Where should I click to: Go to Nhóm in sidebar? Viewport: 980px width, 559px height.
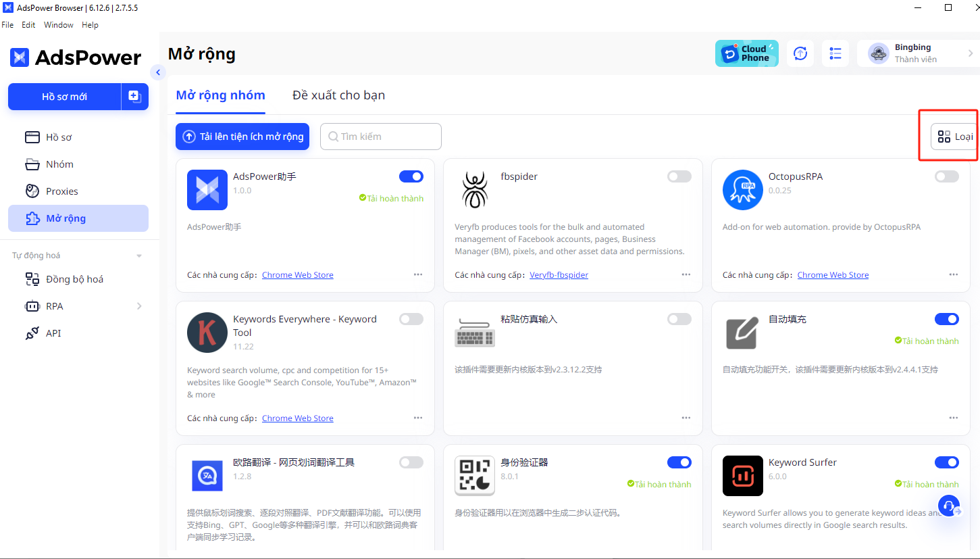point(78,164)
